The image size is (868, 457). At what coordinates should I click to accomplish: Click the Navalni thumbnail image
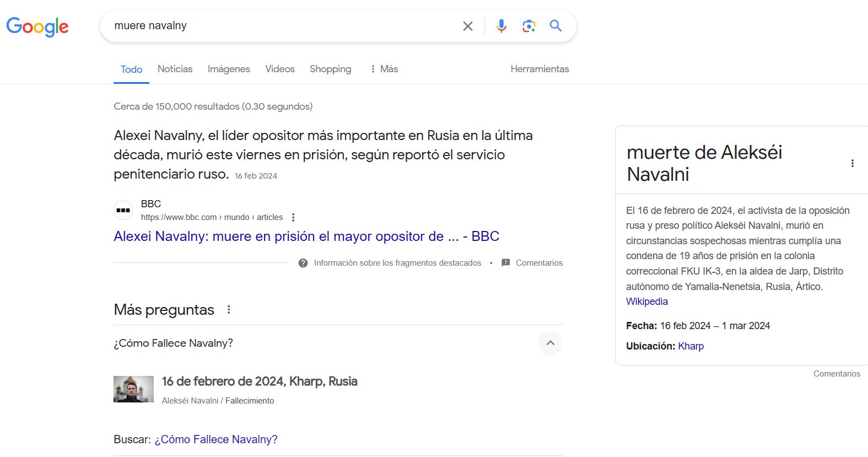click(133, 389)
